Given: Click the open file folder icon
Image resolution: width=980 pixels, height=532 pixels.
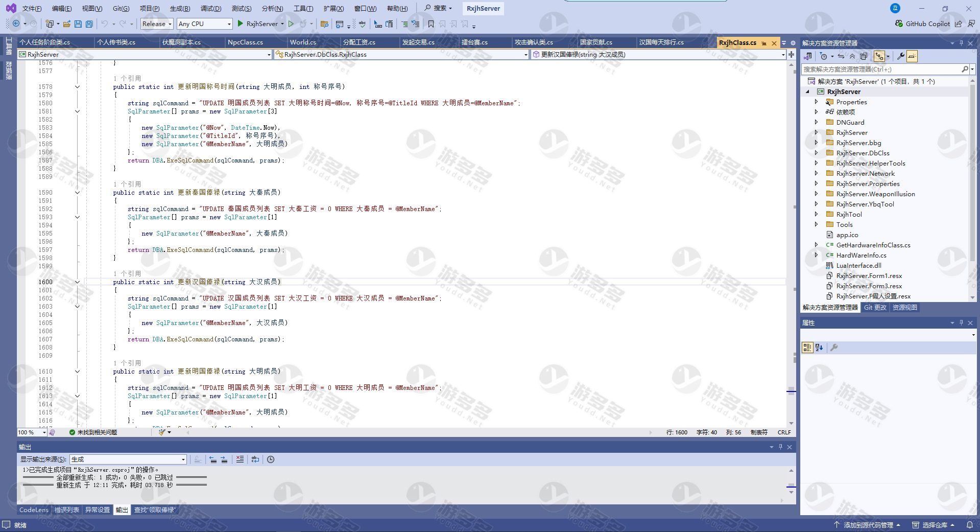Looking at the screenshot, I should (x=67, y=24).
